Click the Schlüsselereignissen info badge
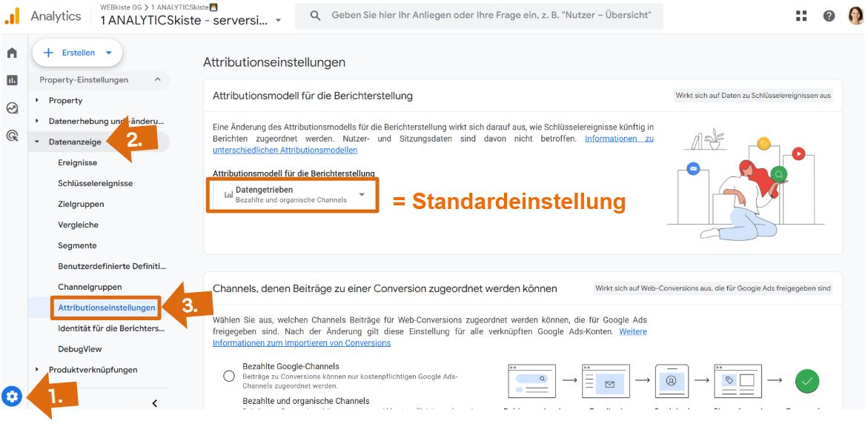 [753, 96]
